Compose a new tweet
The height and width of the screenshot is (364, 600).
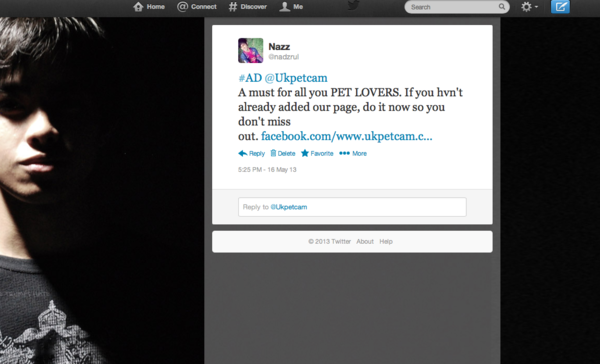click(560, 7)
